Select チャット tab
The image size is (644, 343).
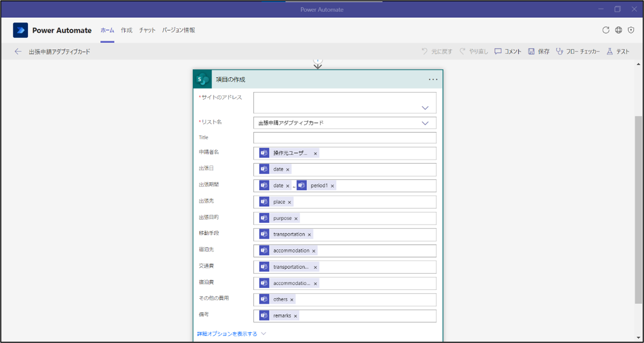pos(147,30)
